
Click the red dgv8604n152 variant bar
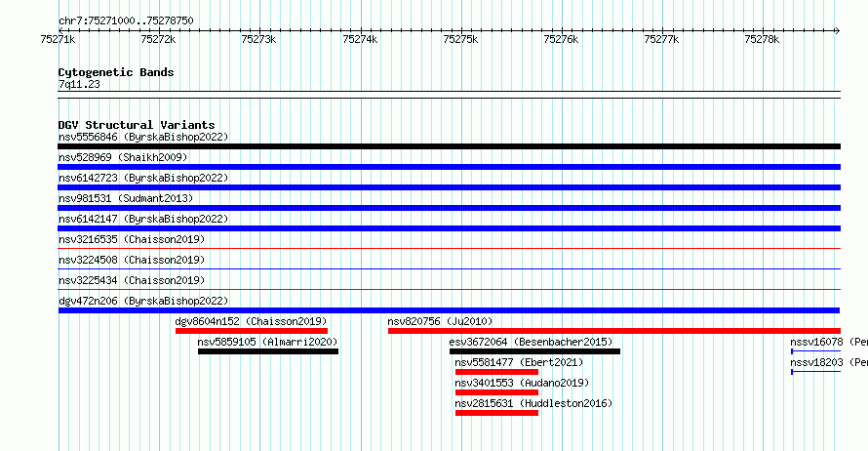252,331
